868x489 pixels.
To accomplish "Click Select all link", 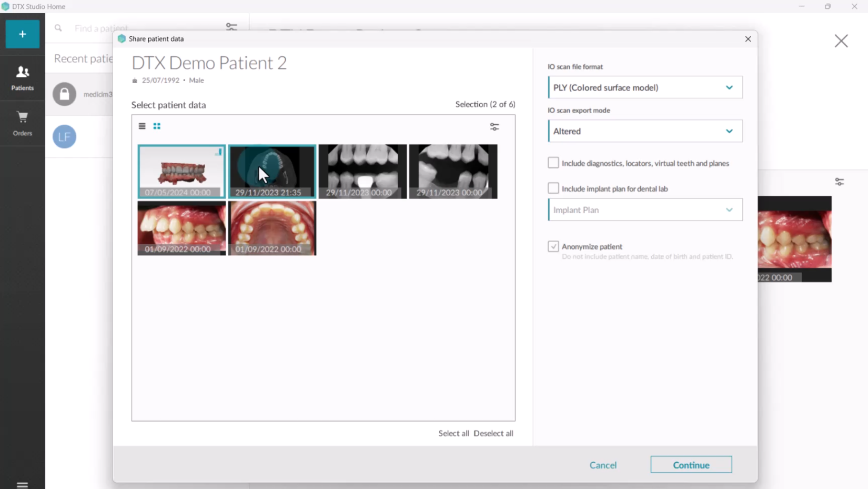I will [x=453, y=433].
